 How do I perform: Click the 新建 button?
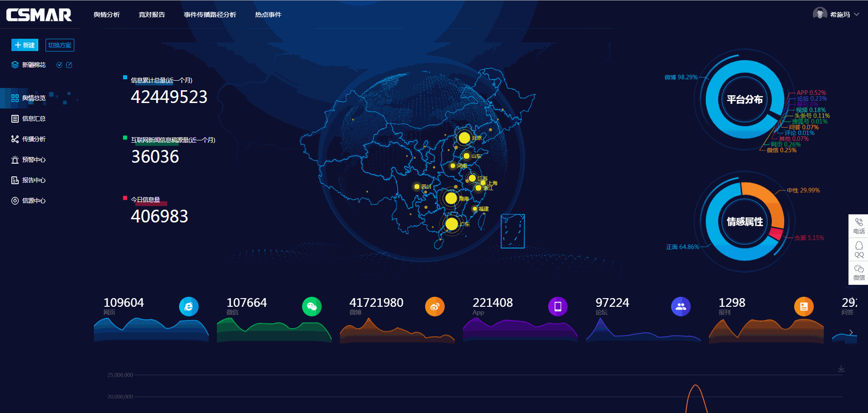click(x=25, y=45)
